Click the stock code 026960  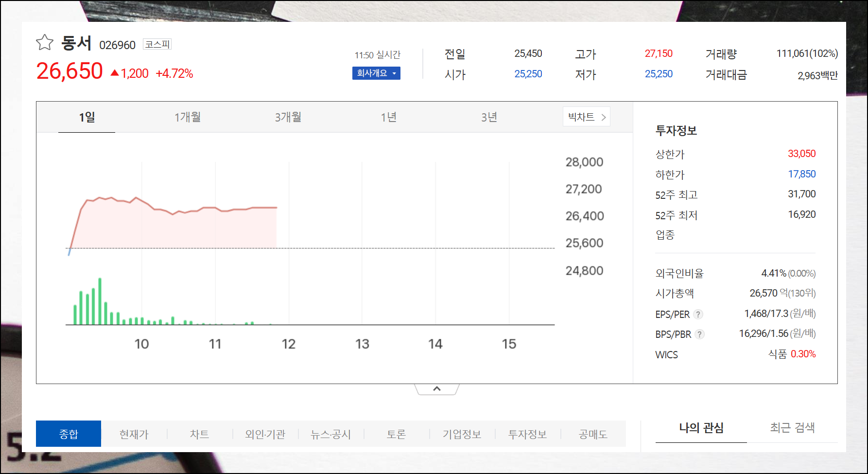118,45
